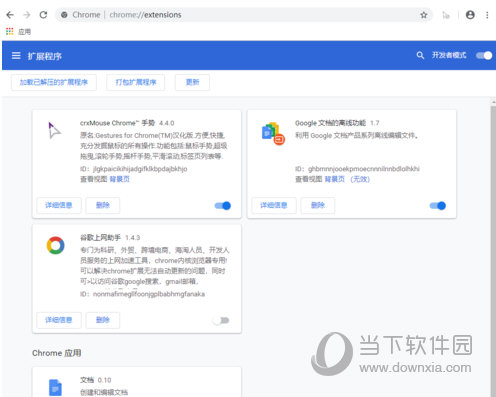
Task: Open 详细信息 for 谷歌上网助手
Action: click(x=59, y=320)
